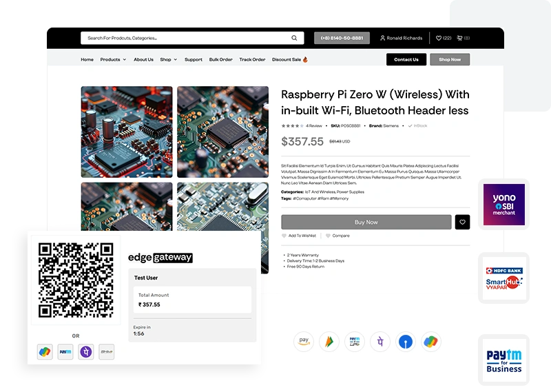Viewport: 551px width, 392px height.
Task: Click the $357.55 product price
Action: point(302,141)
